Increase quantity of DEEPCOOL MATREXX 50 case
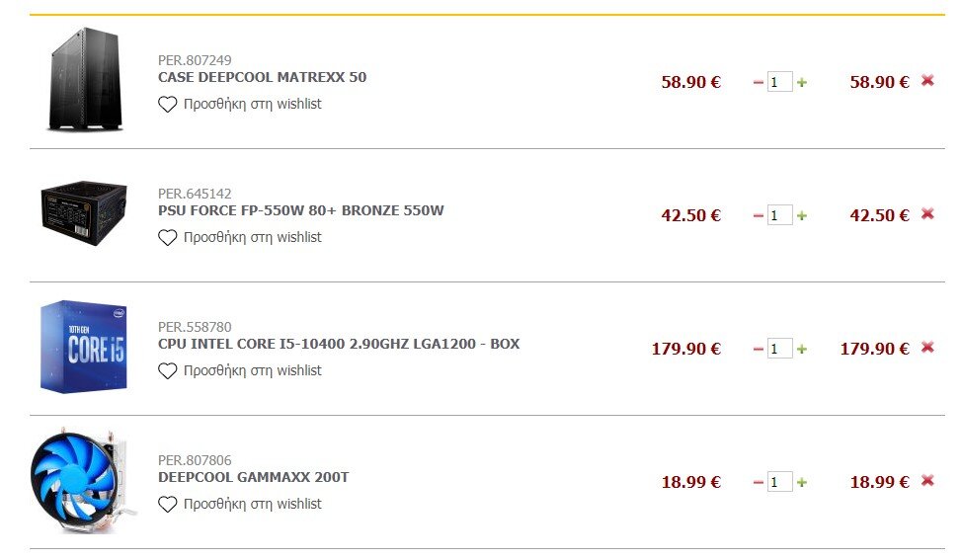This screenshot has width=962, height=560. [801, 82]
